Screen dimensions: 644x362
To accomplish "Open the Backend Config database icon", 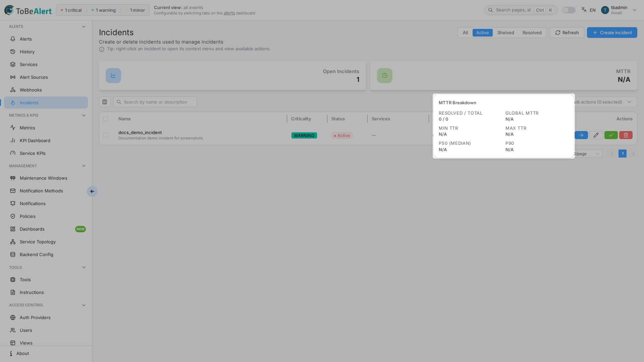I will point(13,254).
